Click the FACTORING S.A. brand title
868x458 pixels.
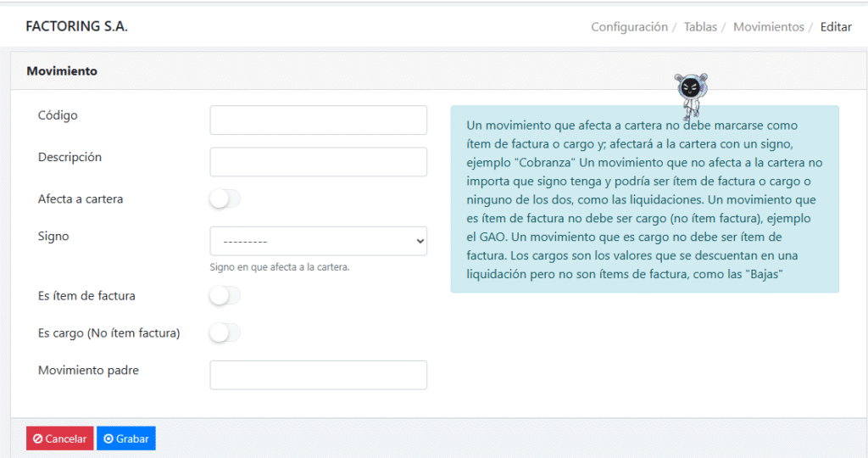pyautogui.click(x=77, y=27)
